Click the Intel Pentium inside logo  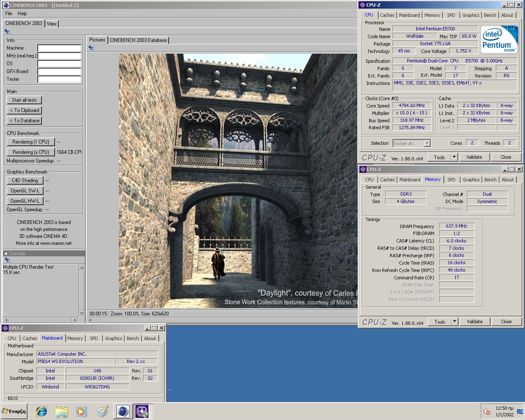click(499, 40)
